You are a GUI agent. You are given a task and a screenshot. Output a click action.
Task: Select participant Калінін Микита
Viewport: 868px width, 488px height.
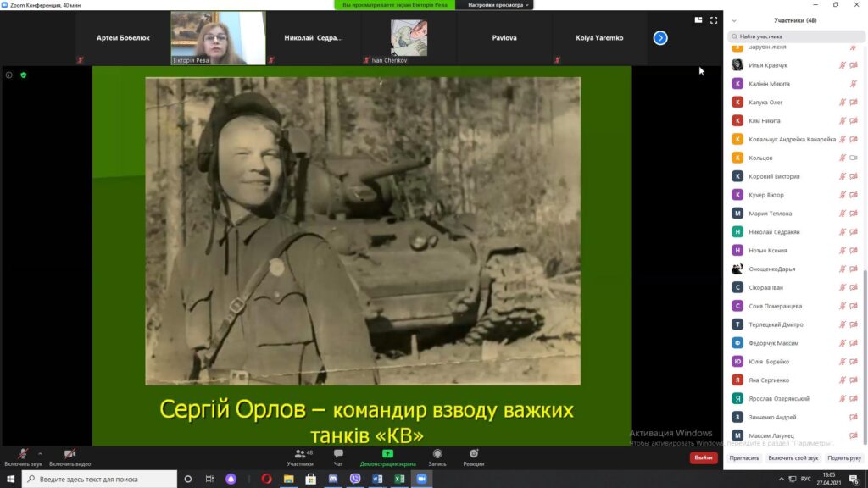click(795, 84)
